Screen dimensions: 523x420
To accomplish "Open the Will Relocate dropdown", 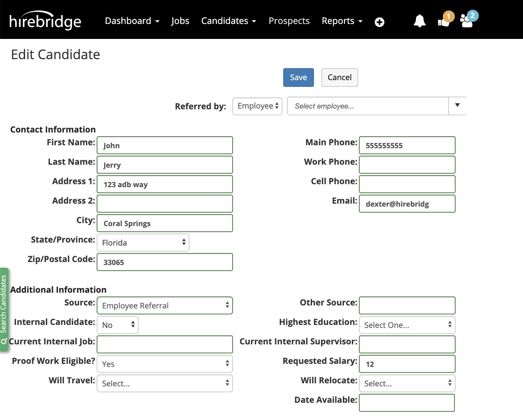I will pos(407,383).
